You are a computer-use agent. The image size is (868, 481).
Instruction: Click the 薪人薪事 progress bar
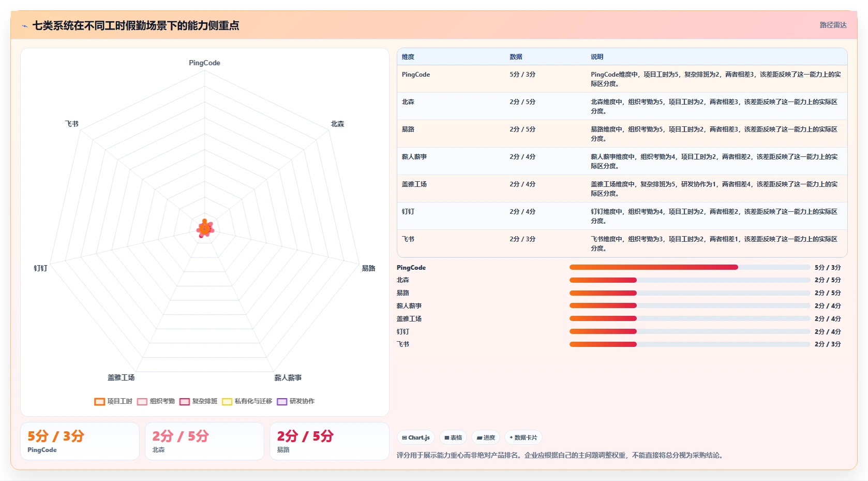[x=690, y=305]
